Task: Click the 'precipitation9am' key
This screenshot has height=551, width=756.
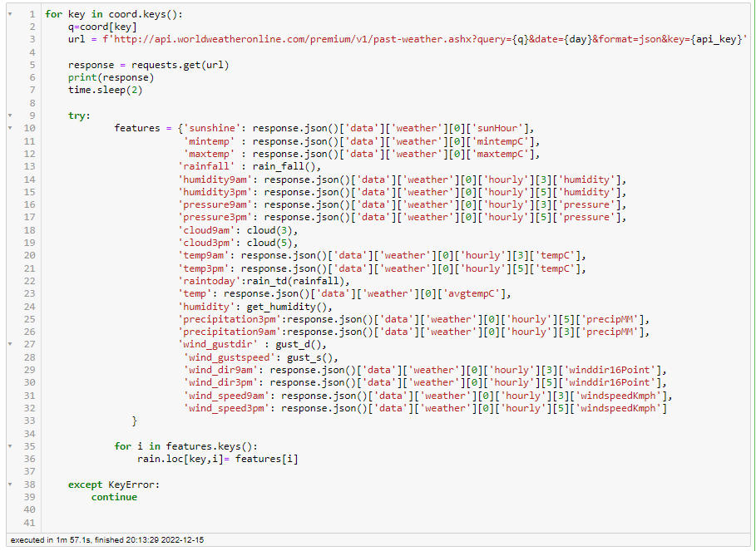Action: point(229,332)
